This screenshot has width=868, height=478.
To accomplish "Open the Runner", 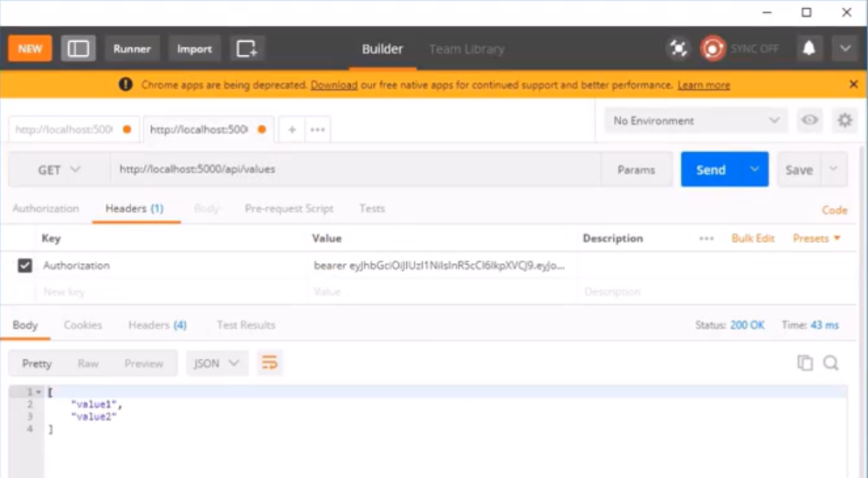I will pyautogui.click(x=132, y=49).
